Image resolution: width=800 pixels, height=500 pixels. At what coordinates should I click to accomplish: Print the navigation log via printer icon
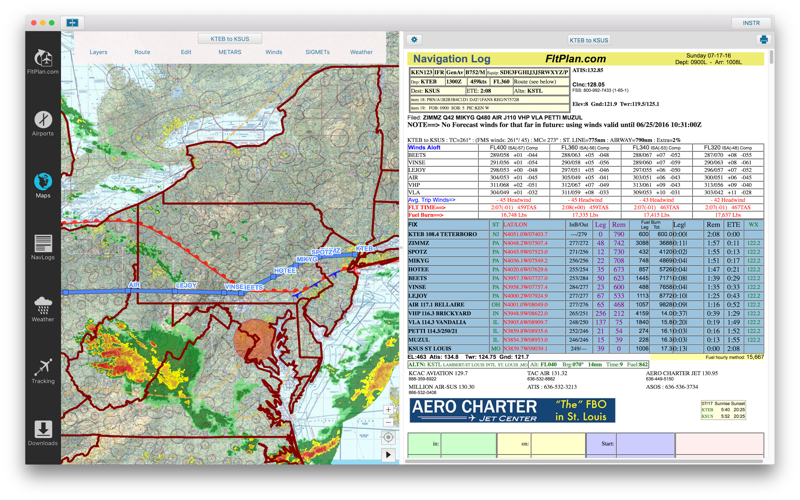pyautogui.click(x=763, y=40)
